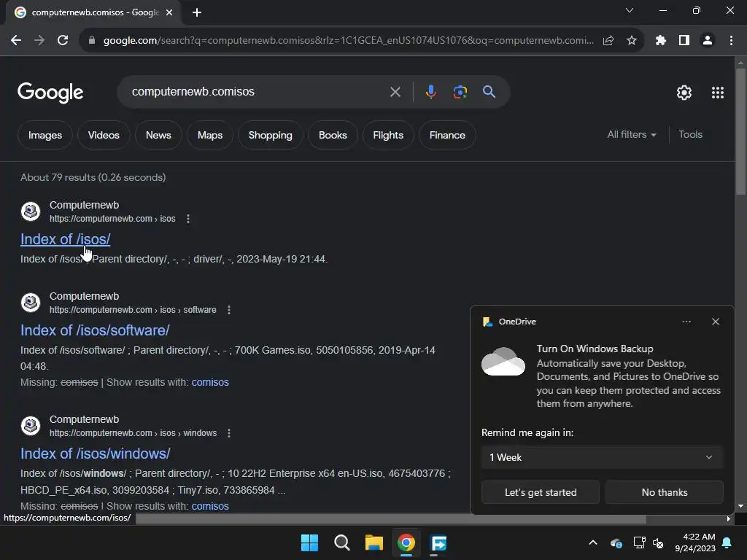Click the vertical page scrollbar thumb
Viewport: 747px width, 560px height.
tap(740, 131)
